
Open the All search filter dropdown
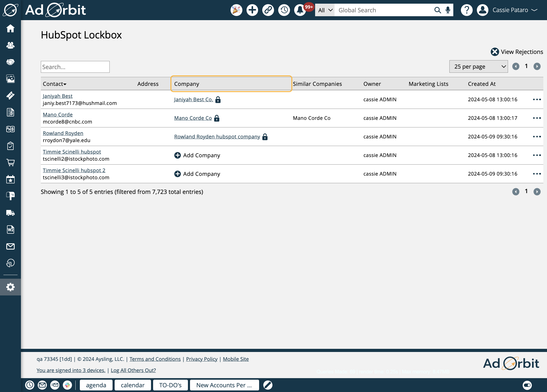325,10
